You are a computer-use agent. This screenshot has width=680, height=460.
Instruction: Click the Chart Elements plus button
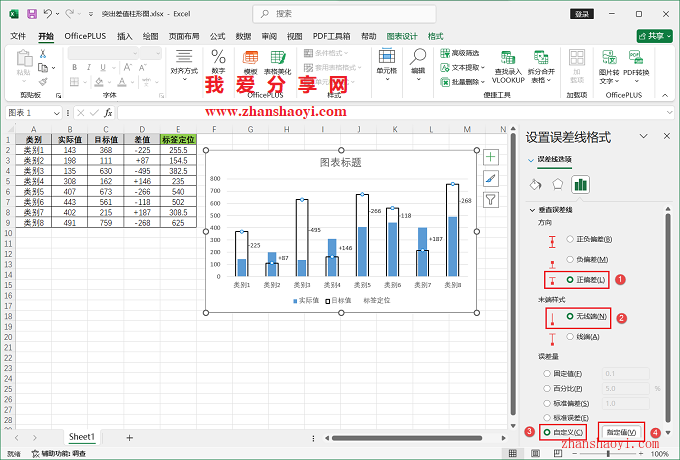pyautogui.click(x=490, y=157)
